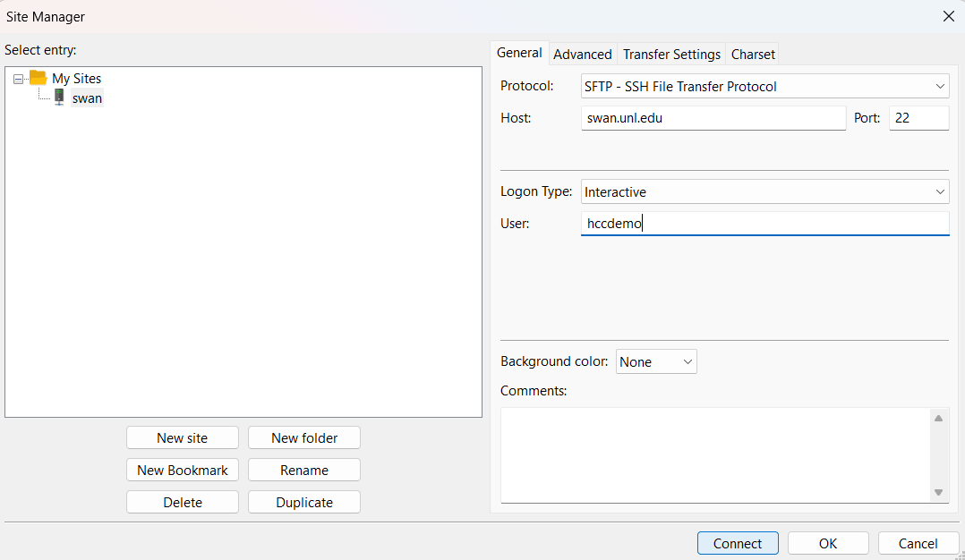Create a New folder
965x560 pixels.
click(x=303, y=437)
